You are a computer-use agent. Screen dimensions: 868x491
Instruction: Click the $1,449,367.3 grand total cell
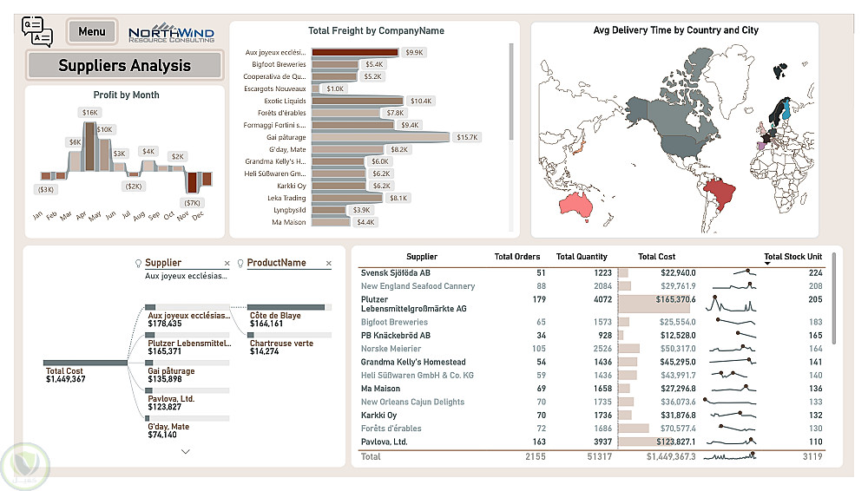671,456
